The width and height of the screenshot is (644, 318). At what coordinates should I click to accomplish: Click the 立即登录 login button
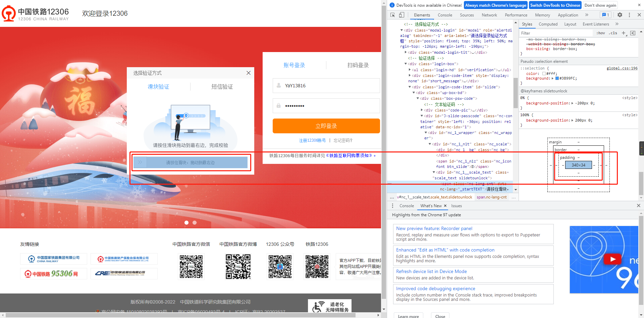pos(326,126)
